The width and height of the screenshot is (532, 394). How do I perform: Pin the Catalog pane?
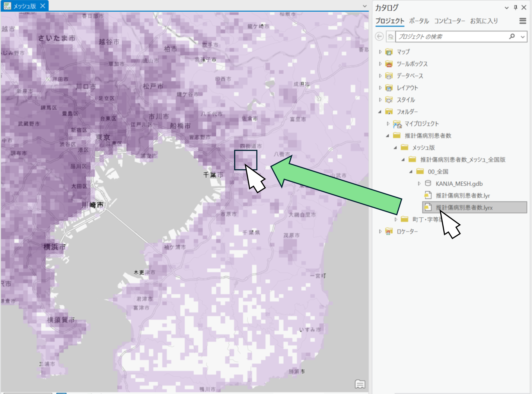[516, 8]
